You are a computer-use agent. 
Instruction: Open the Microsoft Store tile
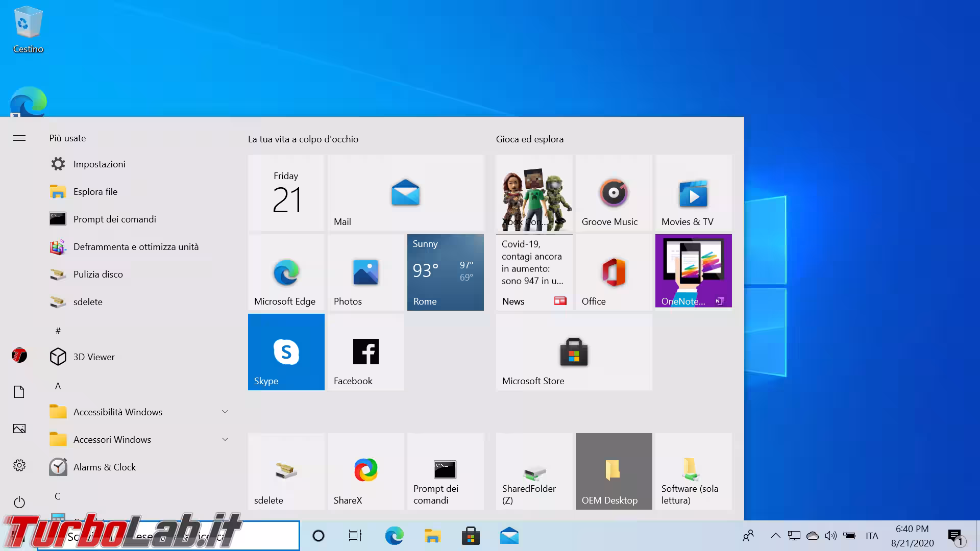coord(574,352)
